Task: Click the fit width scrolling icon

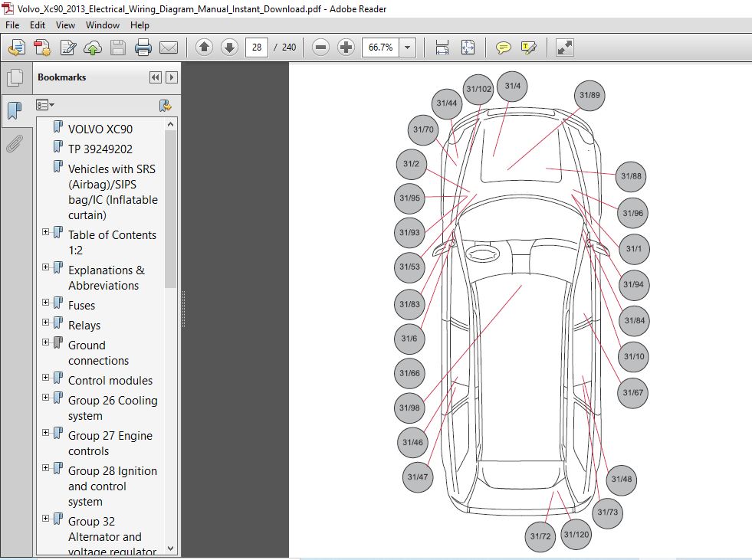Action: tap(442, 47)
